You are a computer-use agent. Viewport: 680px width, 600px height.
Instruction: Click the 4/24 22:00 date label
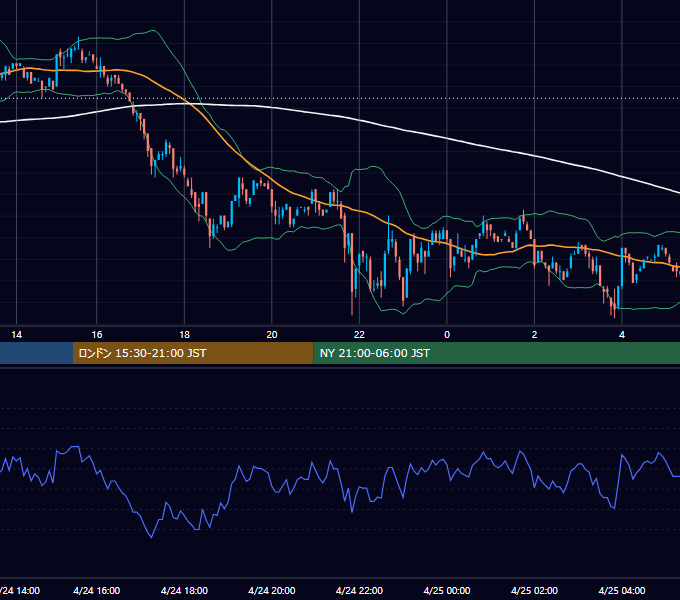[359, 590]
